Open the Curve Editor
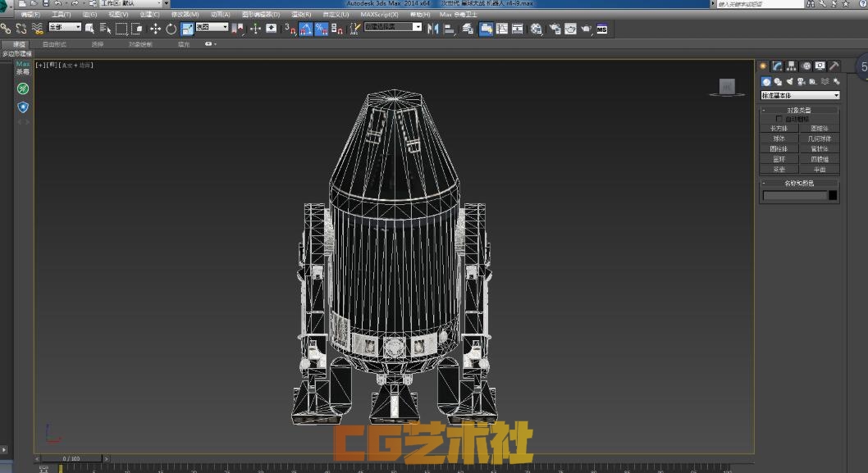868x473 pixels. click(x=502, y=29)
